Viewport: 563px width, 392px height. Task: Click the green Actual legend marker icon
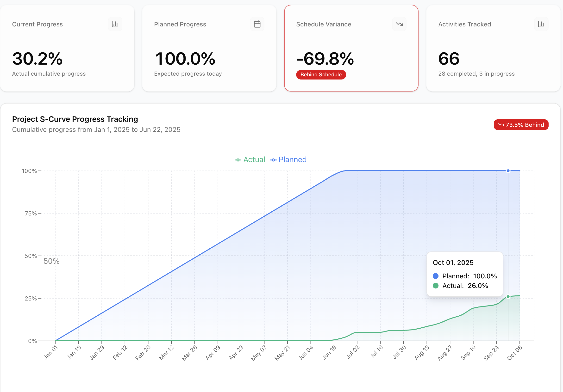pyautogui.click(x=238, y=160)
